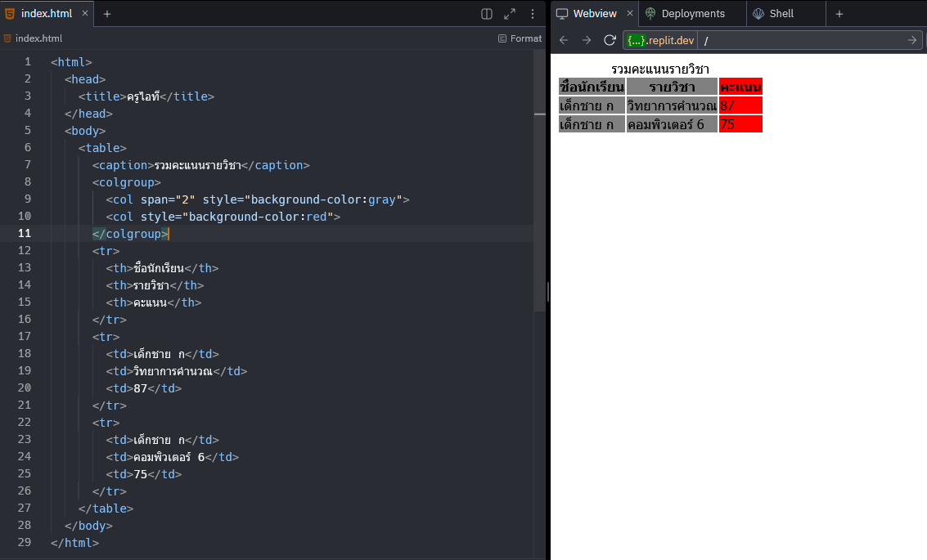Switch to the Shell tab

pos(781,14)
